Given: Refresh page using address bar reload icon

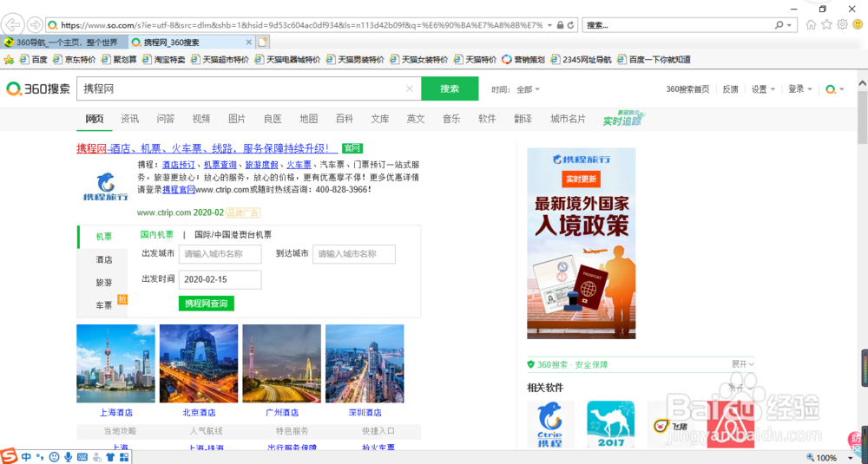Looking at the screenshot, I should 571,25.
